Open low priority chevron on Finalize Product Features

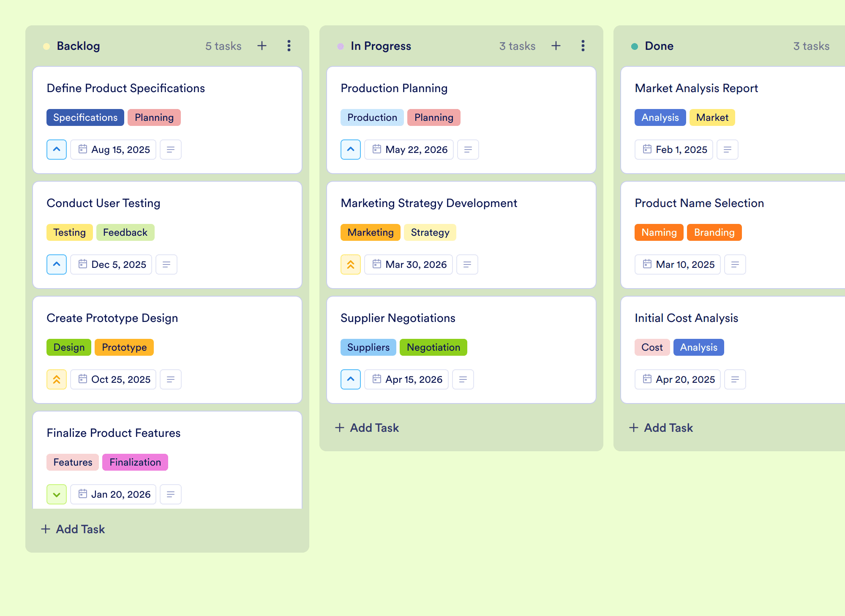tap(57, 494)
